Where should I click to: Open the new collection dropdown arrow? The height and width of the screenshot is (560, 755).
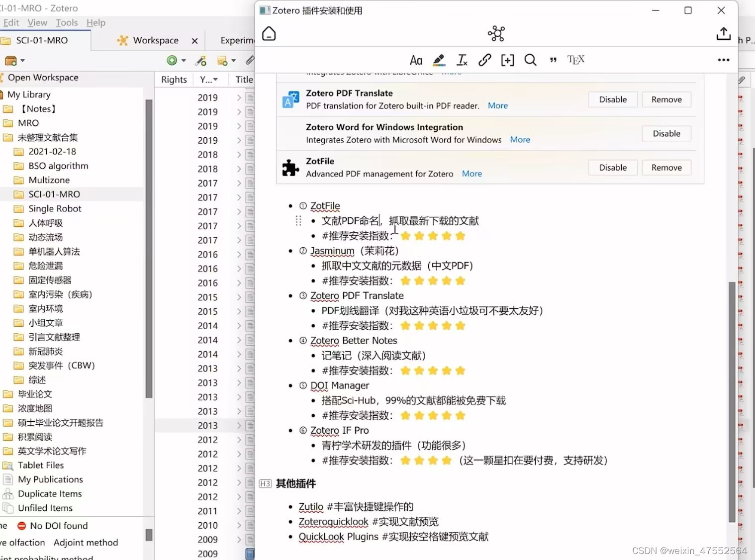(x=22, y=61)
